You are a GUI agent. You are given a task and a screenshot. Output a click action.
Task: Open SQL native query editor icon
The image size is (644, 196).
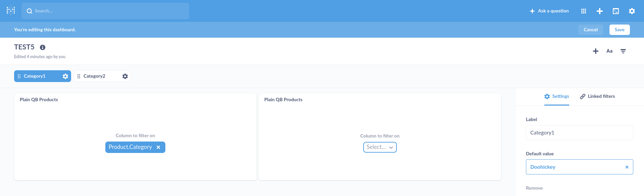[616, 11]
